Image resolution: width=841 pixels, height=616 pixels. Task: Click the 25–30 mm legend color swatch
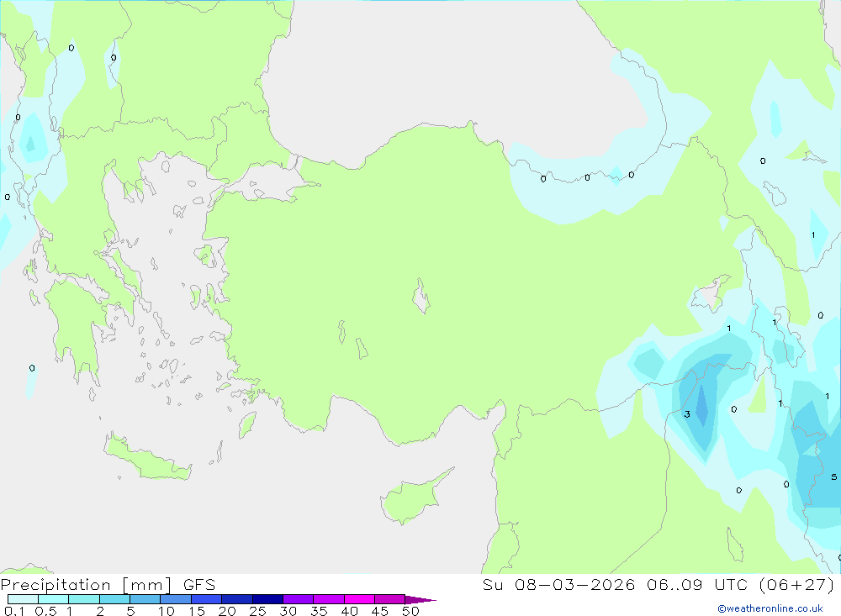(267, 599)
